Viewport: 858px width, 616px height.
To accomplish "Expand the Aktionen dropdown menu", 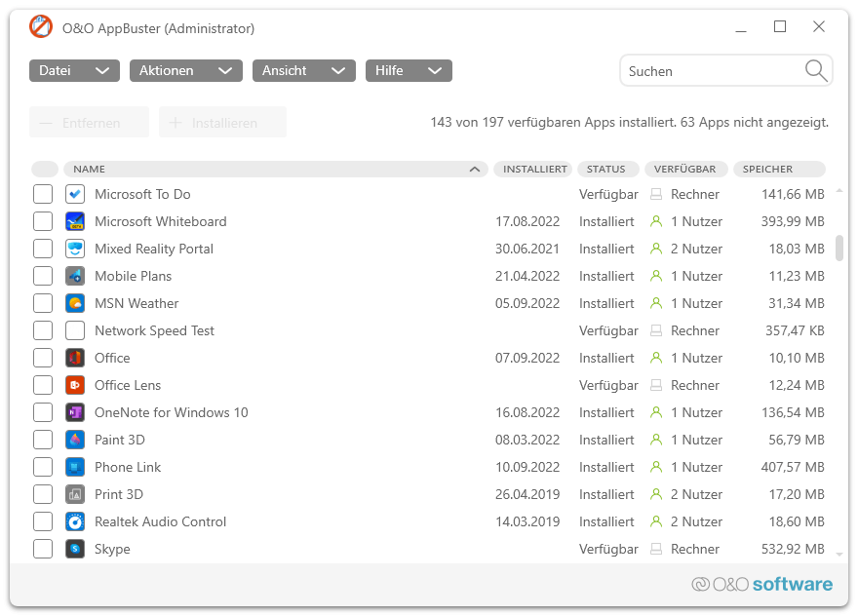I will (186, 70).
